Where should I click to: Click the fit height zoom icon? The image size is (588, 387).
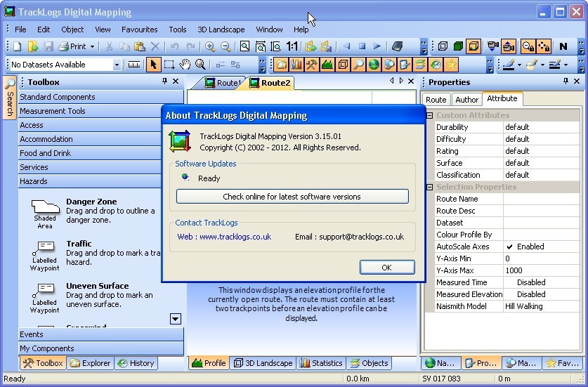click(275, 46)
